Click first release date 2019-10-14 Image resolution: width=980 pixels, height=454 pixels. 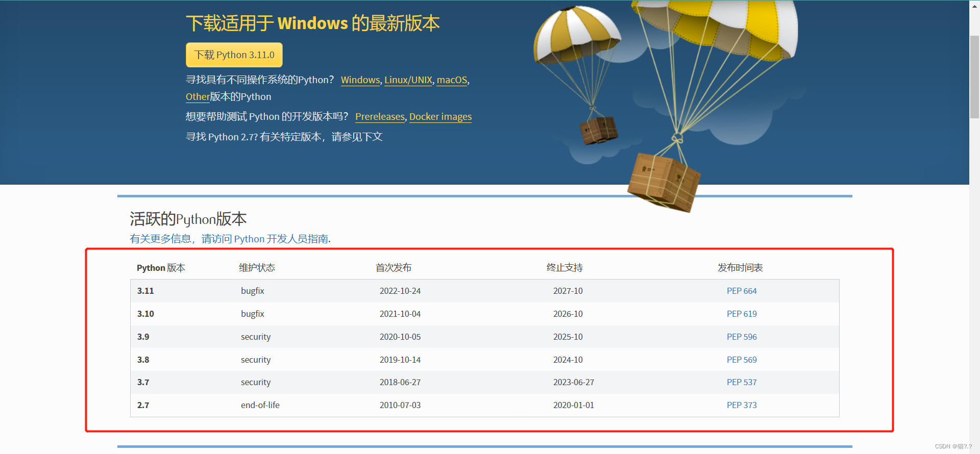[400, 360]
